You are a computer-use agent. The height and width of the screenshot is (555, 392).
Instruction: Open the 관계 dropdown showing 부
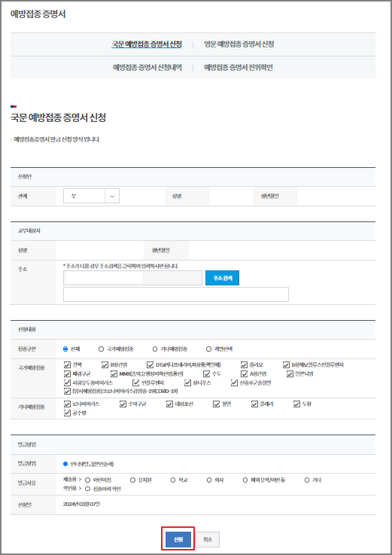[x=91, y=196]
